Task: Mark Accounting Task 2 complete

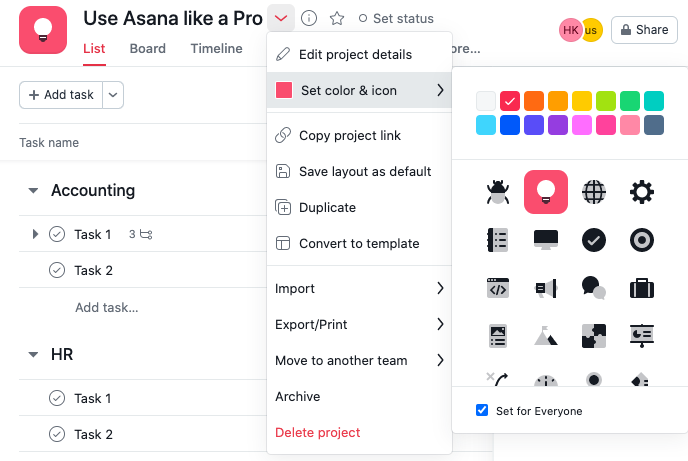Action: [x=57, y=270]
